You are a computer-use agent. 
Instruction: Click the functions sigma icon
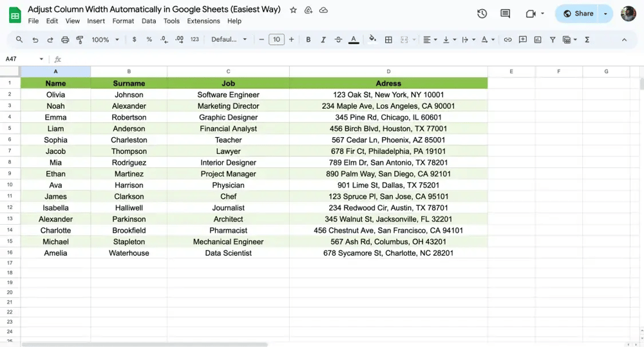[x=587, y=40]
